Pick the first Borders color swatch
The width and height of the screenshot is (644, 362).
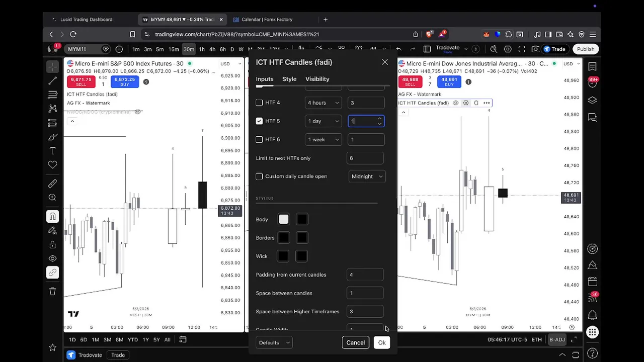pyautogui.click(x=284, y=238)
